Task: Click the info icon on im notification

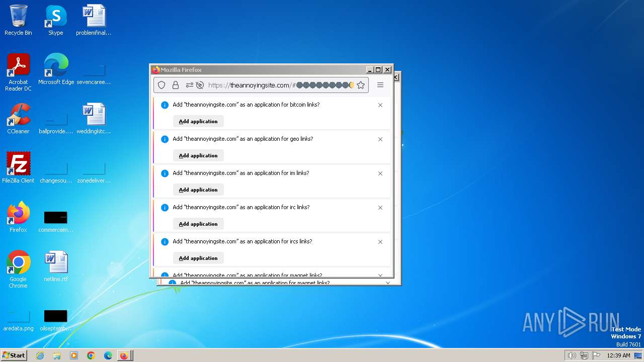Action: click(x=165, y=173)
